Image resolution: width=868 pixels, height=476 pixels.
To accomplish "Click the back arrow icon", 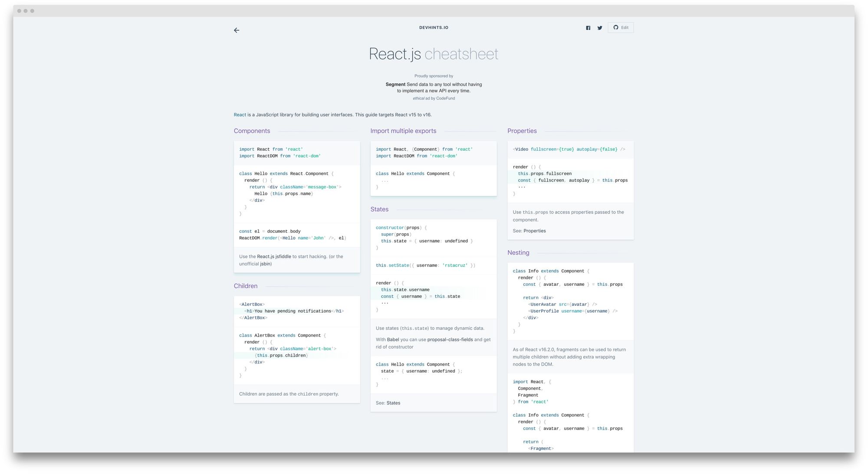I will tap(237, 30).
